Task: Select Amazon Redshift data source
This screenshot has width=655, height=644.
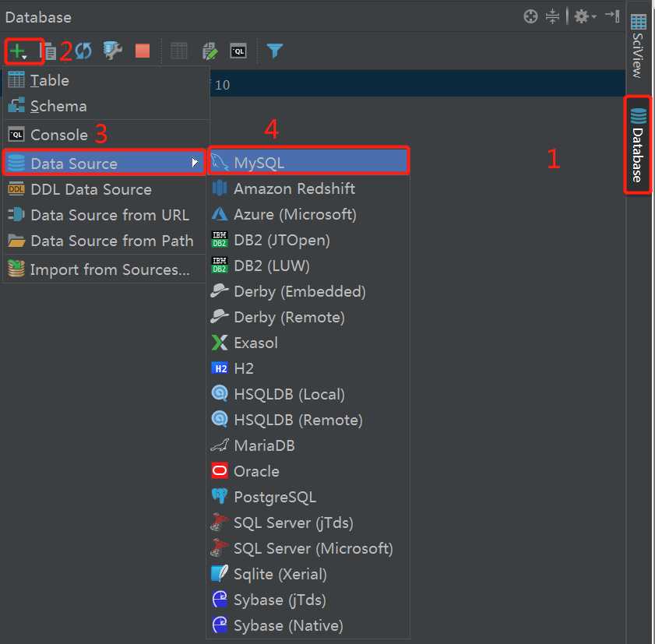Action: pos(308,188)
